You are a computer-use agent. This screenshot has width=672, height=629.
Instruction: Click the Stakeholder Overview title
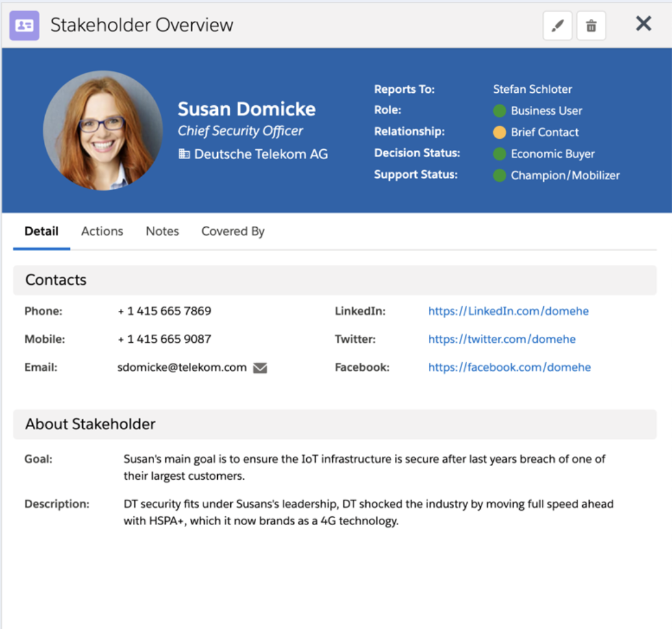tap(142, 25)
